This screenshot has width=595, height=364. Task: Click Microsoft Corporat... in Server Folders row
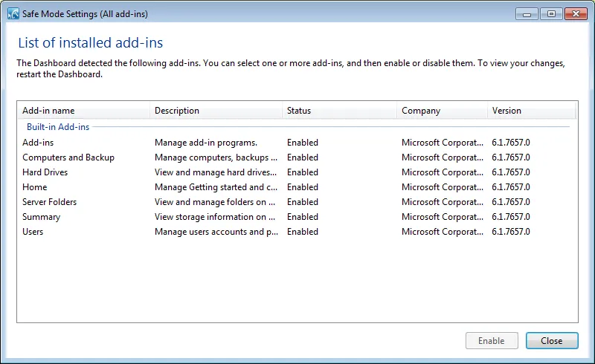(443, 202)
